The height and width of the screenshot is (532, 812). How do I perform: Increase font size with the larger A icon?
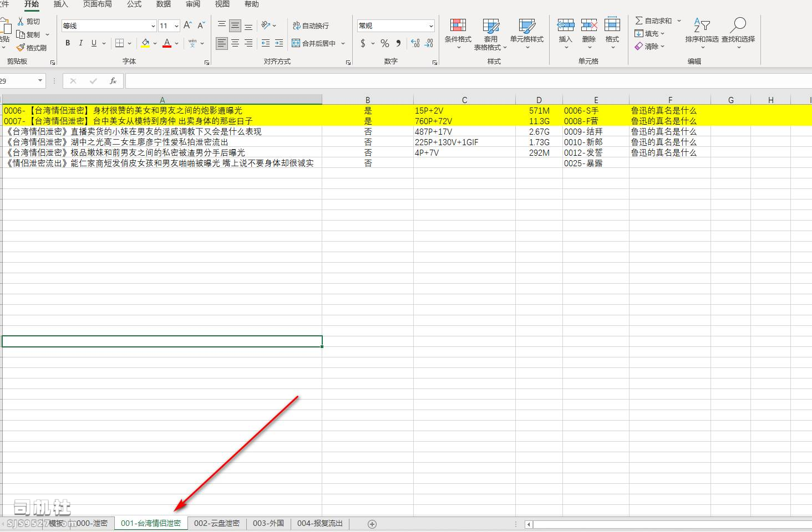(x=187, y=25)
